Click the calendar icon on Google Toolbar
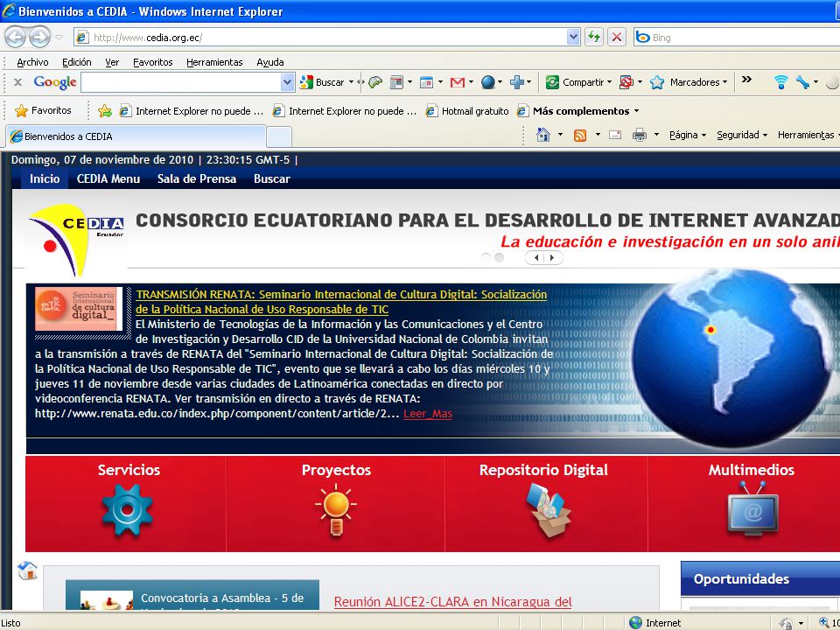The height and width of the screenshot is (630, 840). click(x=426, y=82)
